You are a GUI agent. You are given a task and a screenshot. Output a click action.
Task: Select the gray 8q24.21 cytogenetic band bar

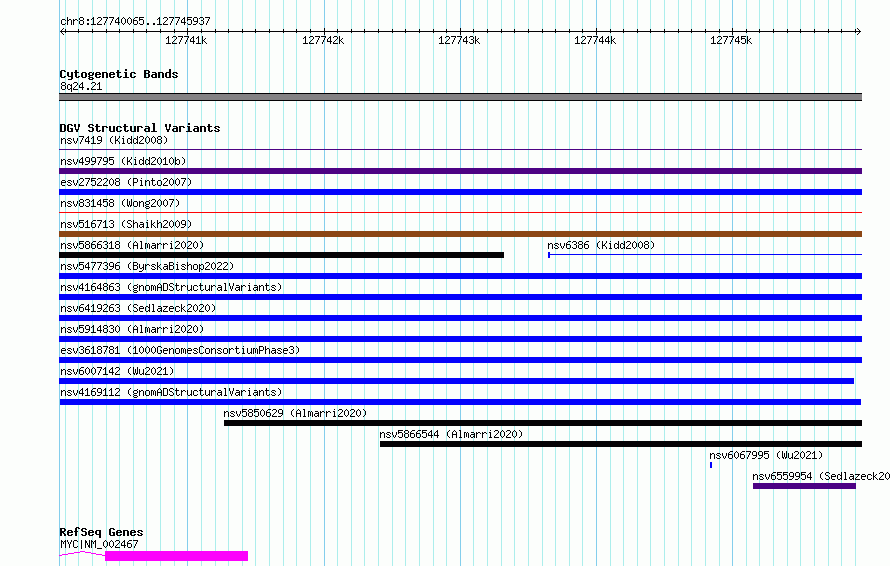(460, 97)
